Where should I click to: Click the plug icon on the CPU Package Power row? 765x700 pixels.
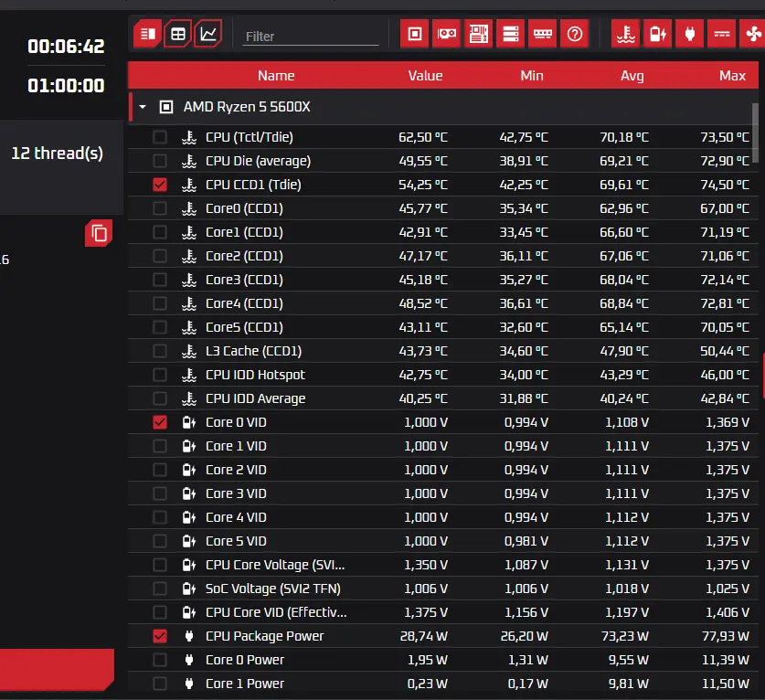(189, 636)
